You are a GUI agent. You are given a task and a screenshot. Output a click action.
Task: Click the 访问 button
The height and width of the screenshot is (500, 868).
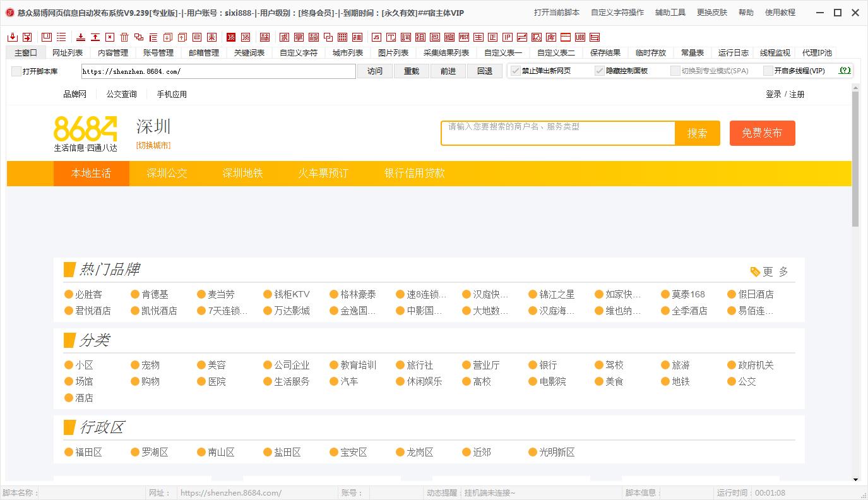click(375, 71)
